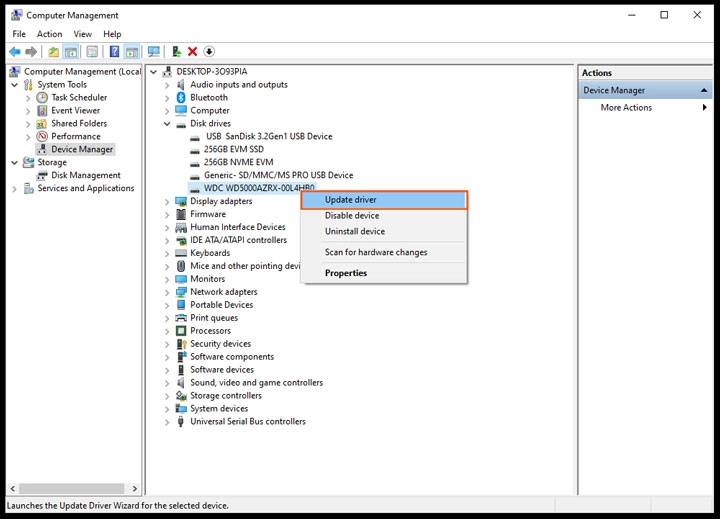The width and height of the screenshot is (720, 519).
Task: Click the up one level folder icon
Action: pyautogui.click(x=53, y=52)
